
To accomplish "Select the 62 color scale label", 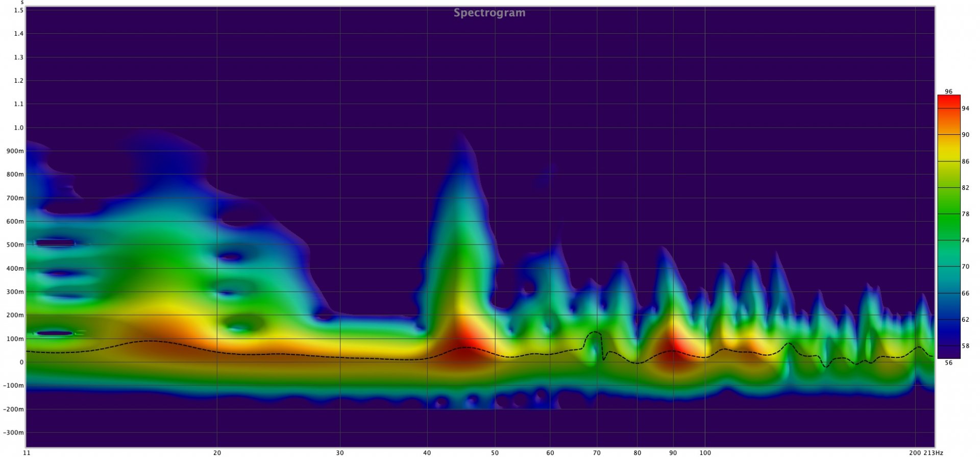I will coord(965,320).
